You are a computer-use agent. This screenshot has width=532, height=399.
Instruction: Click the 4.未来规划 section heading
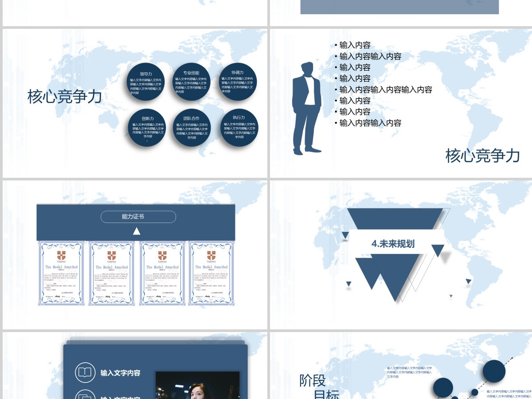[x=393, y=243]
